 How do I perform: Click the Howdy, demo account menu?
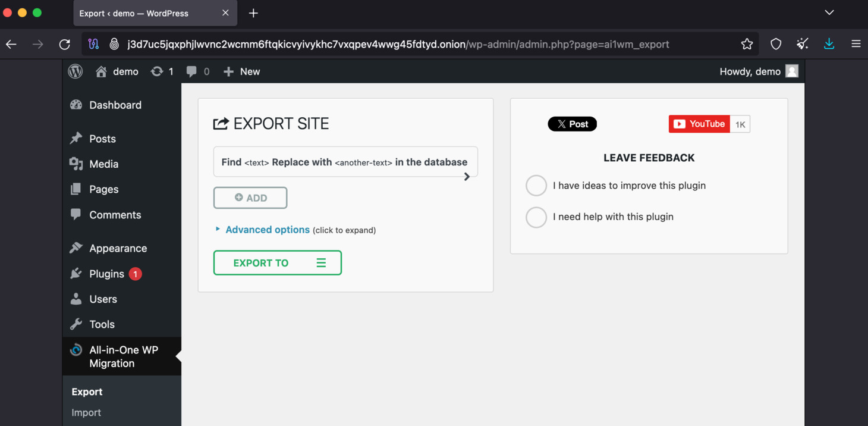pos(759,71)
